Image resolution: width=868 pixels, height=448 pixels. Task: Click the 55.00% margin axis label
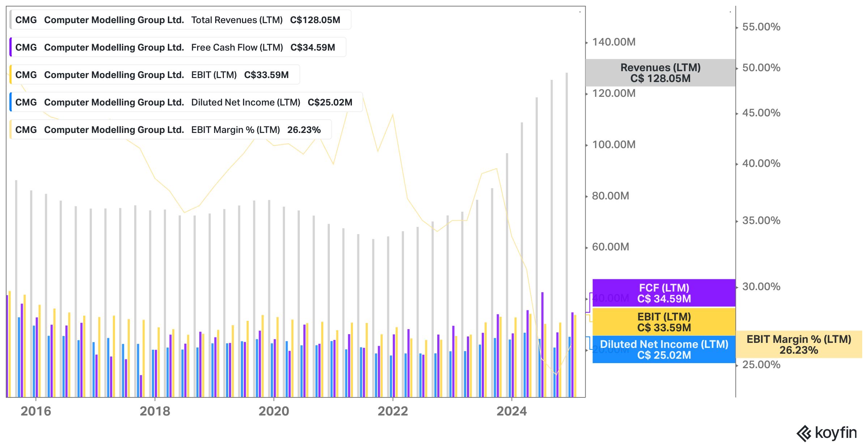tap(761, 27)
